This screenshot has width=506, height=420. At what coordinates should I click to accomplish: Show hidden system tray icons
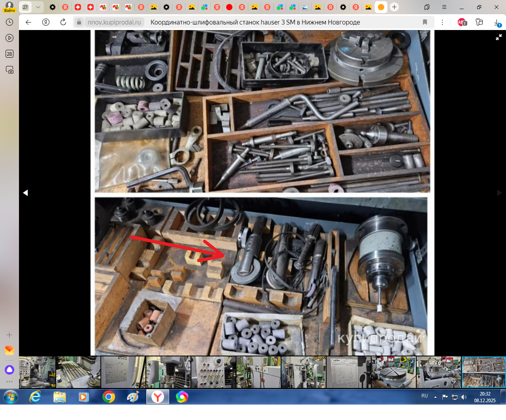435,397
